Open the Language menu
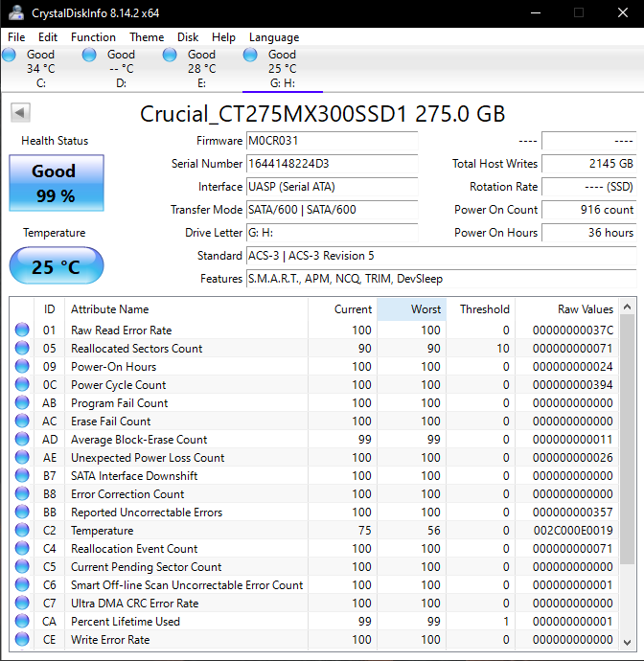The height and width of the screenshot is (661, 644). [x=274, y=37]
